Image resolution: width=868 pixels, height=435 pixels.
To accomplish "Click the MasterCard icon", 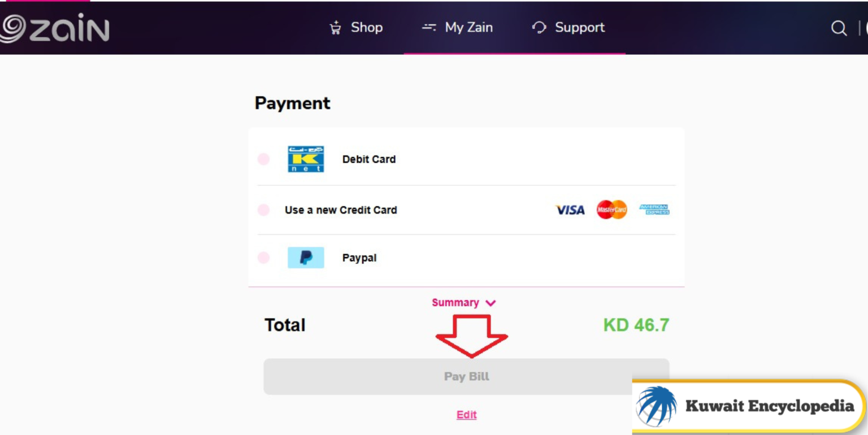I will pyautogui.click(x=611, y=210).
